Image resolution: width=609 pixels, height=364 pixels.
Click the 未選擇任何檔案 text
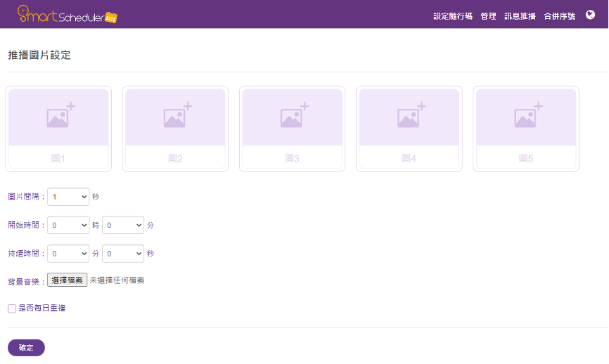tap(117, 280)
